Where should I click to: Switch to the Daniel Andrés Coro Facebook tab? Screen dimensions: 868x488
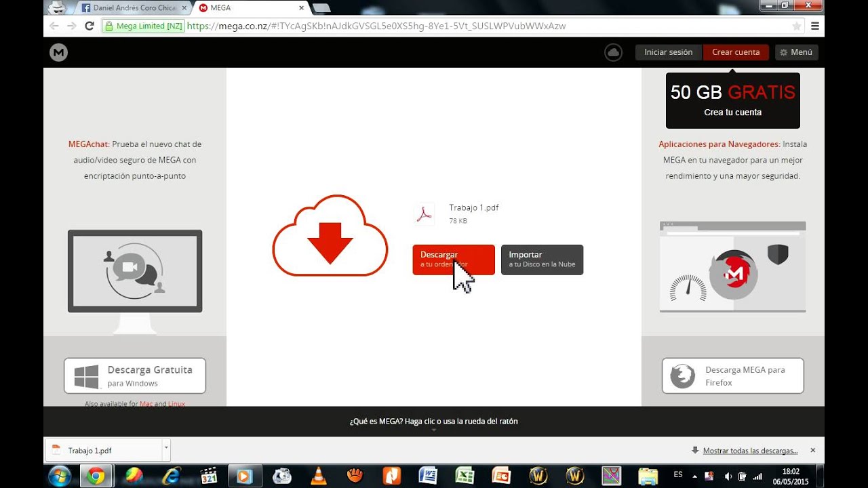pos(134,8)
